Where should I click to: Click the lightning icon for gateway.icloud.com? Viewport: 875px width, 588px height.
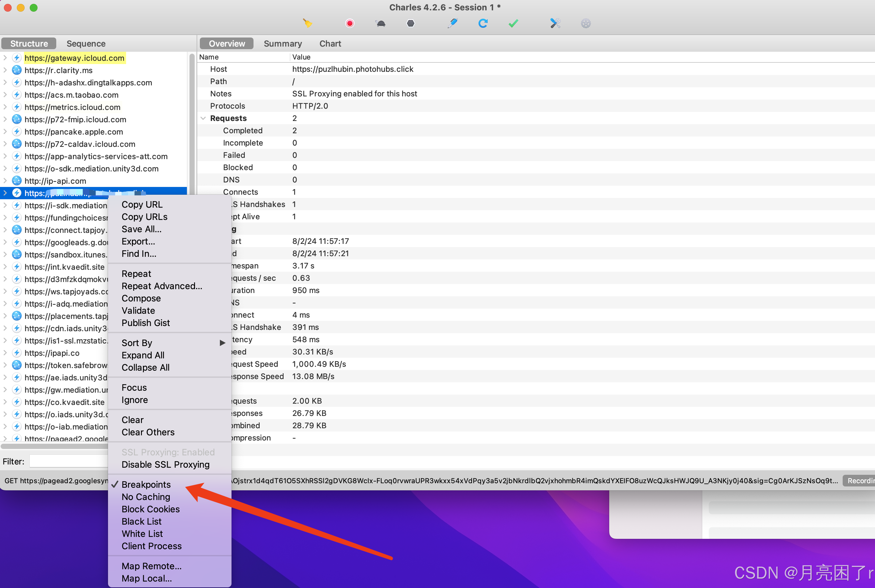point(16,58)
